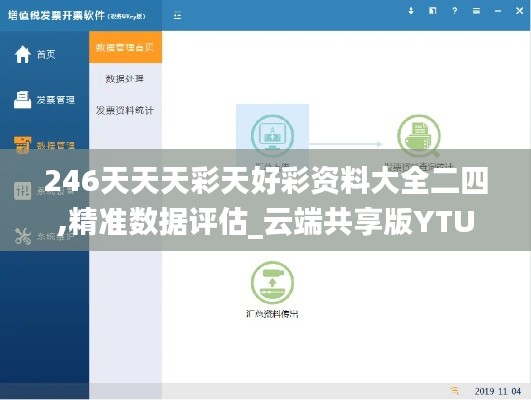Open the title bar menu icon
The height and width of the screenshot is (400, 531).
476,11
